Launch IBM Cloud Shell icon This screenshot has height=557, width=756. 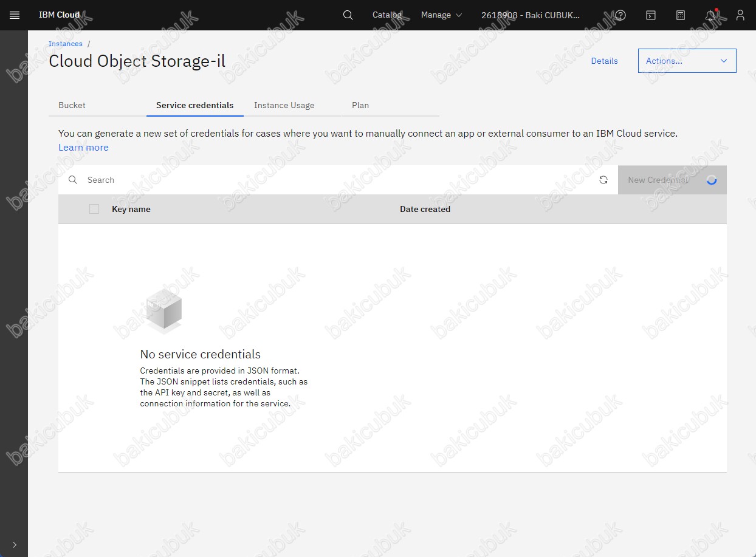click(650, 15)
